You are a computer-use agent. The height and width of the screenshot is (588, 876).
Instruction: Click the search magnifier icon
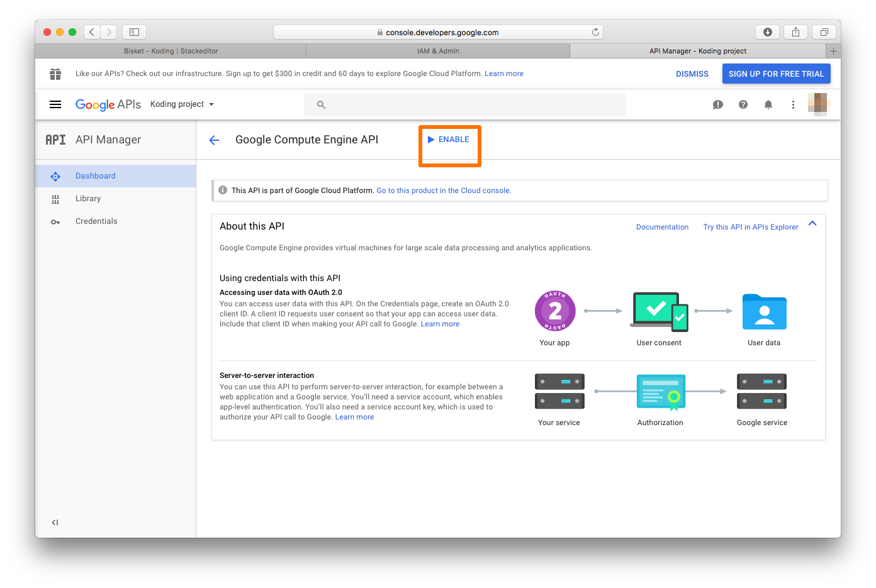pyautogui.click(x=321, y=104)
